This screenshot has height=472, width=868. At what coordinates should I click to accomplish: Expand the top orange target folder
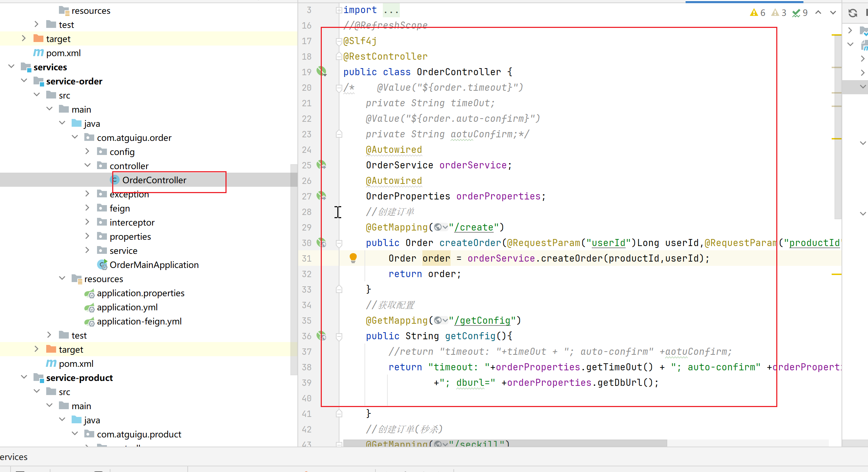(x=24, y=38)
